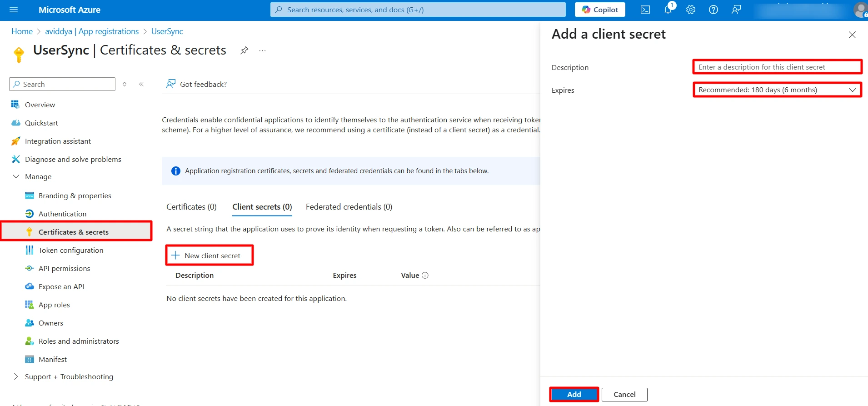Switch to the Certificates (0) tab
Image resolution: width=868 pixels, height=406 pixels.
[191, 207]
